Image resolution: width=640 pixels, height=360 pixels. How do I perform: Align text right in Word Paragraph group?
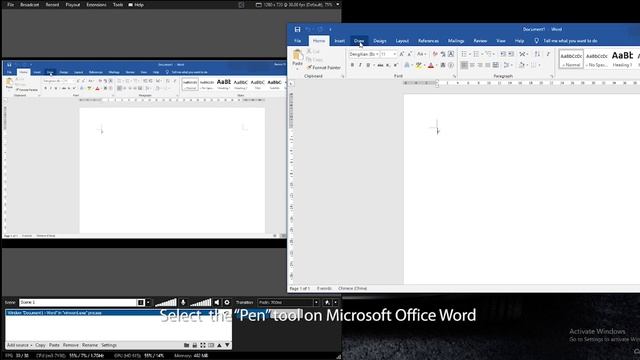pos(480,65)
